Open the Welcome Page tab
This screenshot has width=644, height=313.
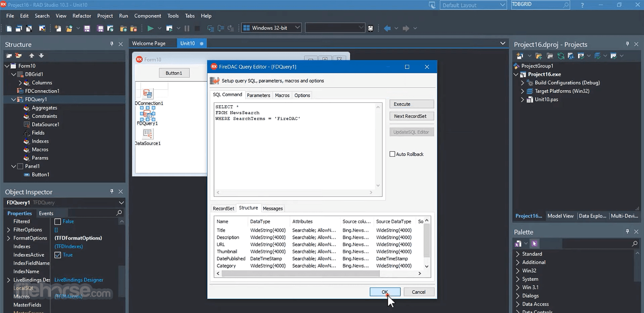[149, 43]
